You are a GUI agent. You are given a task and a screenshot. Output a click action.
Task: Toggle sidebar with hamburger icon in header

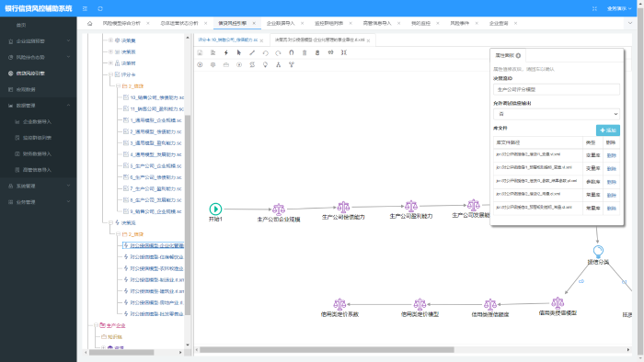coord(85,8)
